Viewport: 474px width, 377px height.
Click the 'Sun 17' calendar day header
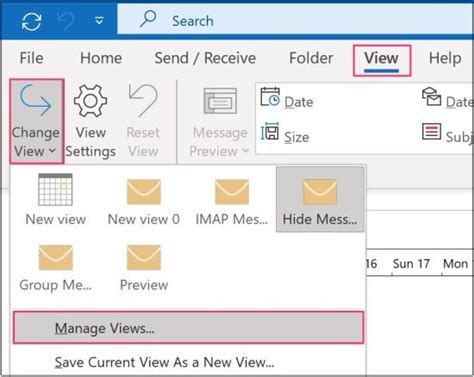pos(411,264)
